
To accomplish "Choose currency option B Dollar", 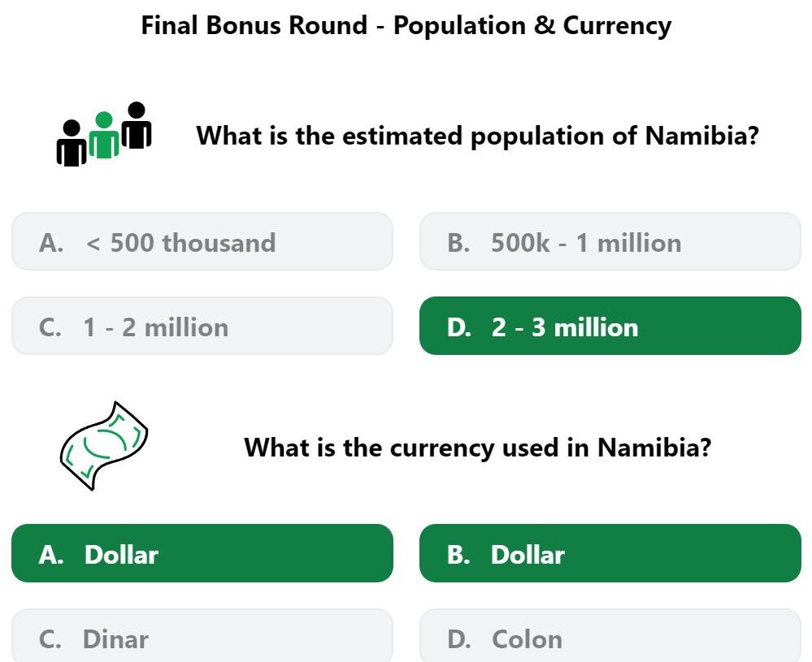I will (x=610, y=553).
